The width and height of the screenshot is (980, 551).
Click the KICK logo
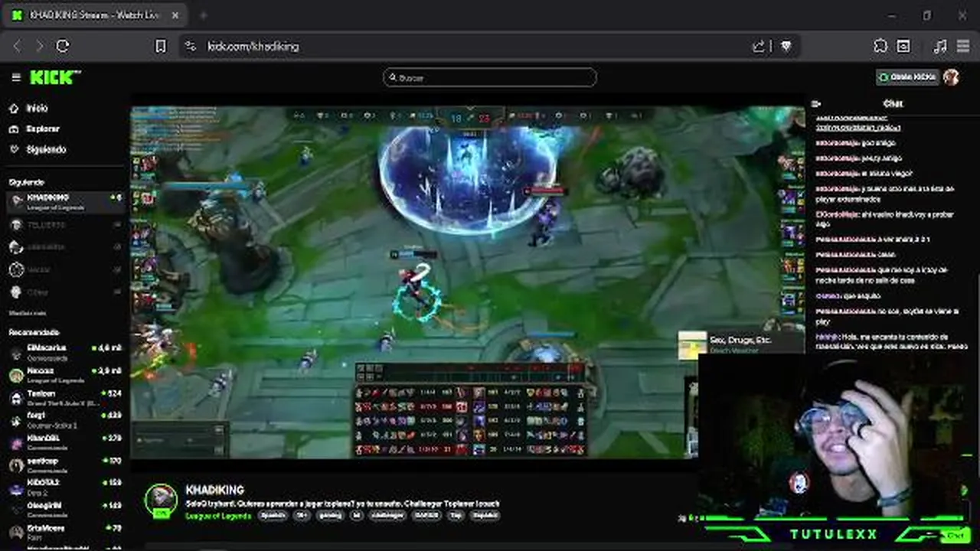coord(55,77)
